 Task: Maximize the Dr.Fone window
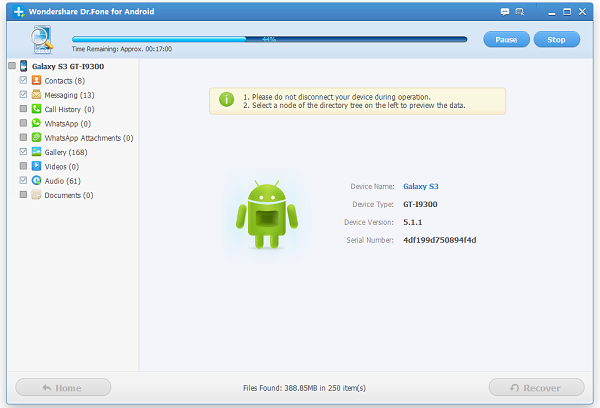coord(567,12)
